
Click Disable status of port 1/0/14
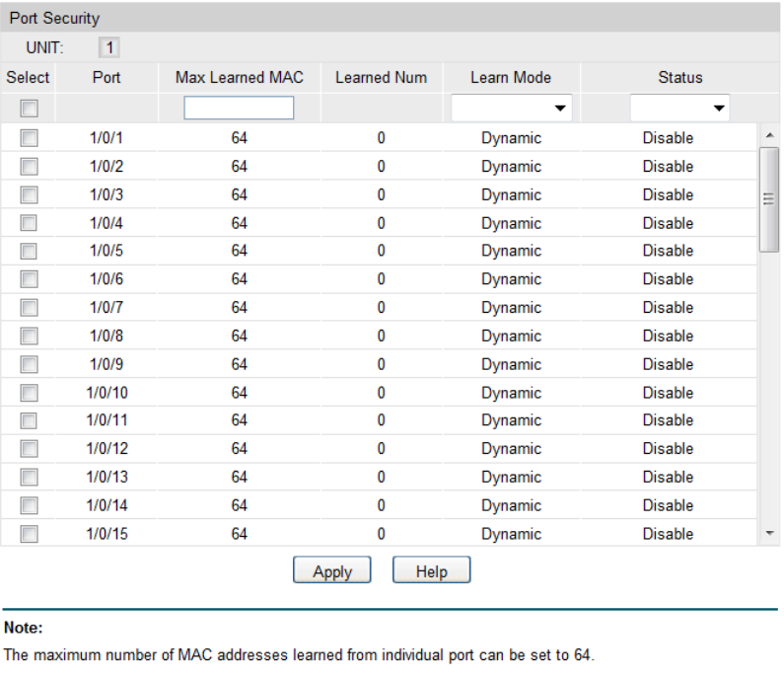668,505
